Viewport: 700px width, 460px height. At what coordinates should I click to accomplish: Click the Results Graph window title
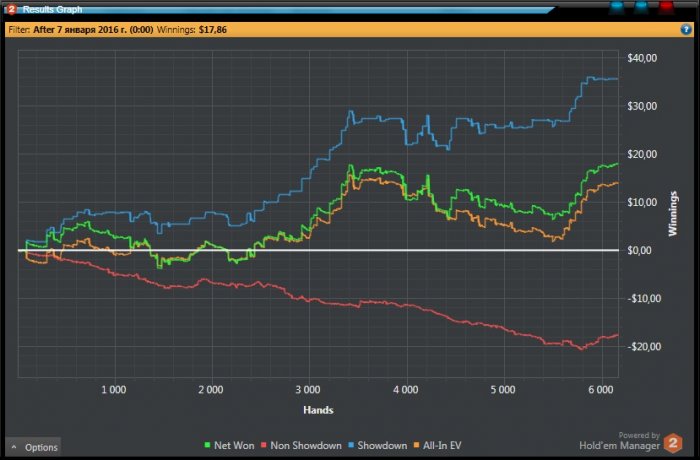click(x=52, y=9)
